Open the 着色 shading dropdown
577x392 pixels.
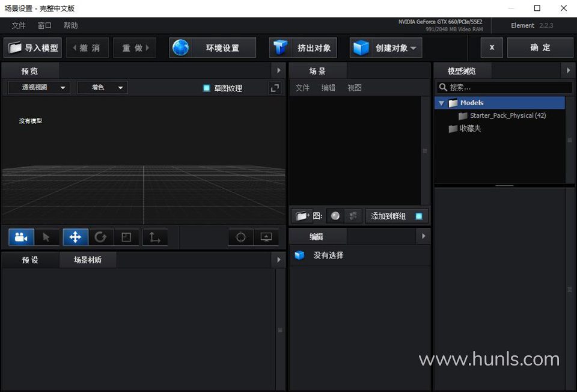102,88
